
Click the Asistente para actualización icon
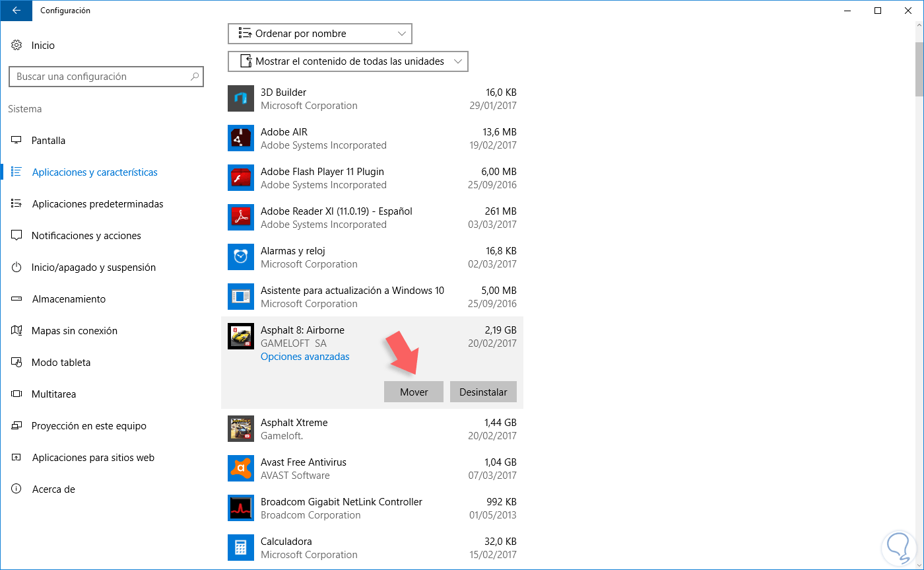tap(240, 297)
